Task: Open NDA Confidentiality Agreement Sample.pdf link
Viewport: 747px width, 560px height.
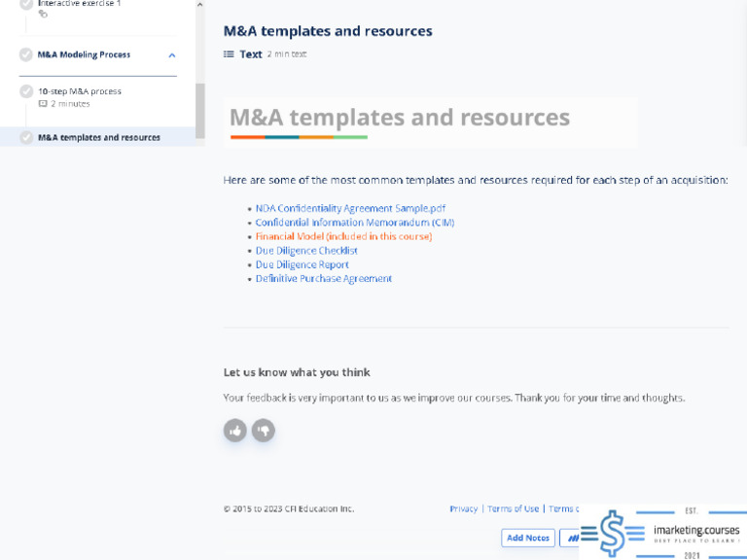Action: tap(350, 208)
